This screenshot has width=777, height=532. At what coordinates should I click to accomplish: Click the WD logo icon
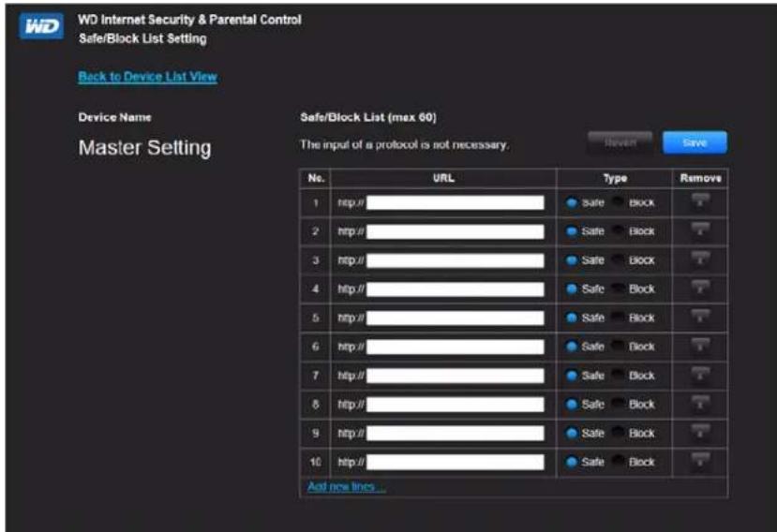41,26
